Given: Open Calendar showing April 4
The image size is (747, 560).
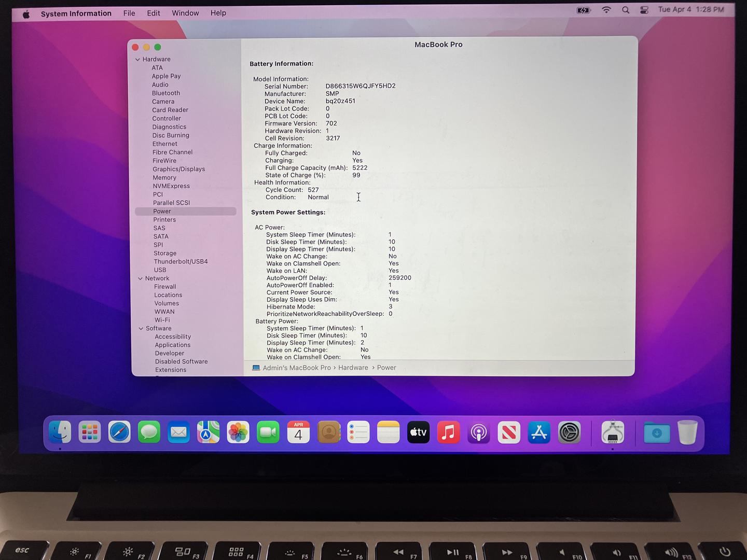Looking at the screenshot, I should (x=298, y=432).
